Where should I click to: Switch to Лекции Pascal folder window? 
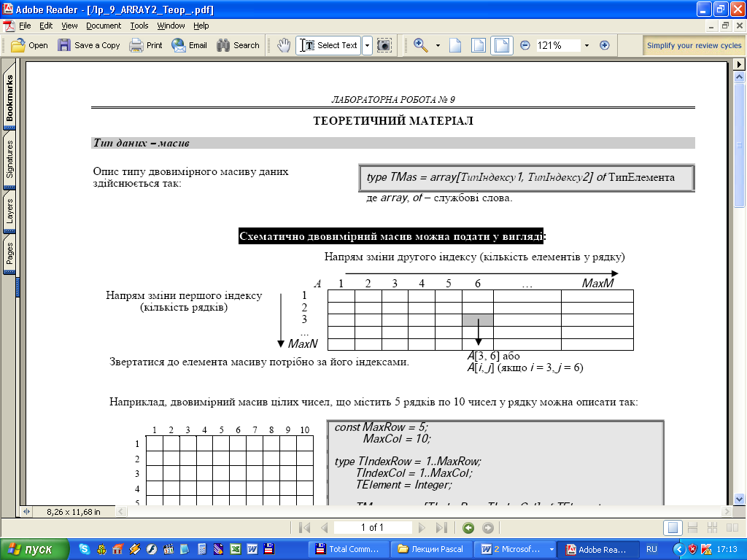(432, 550)
